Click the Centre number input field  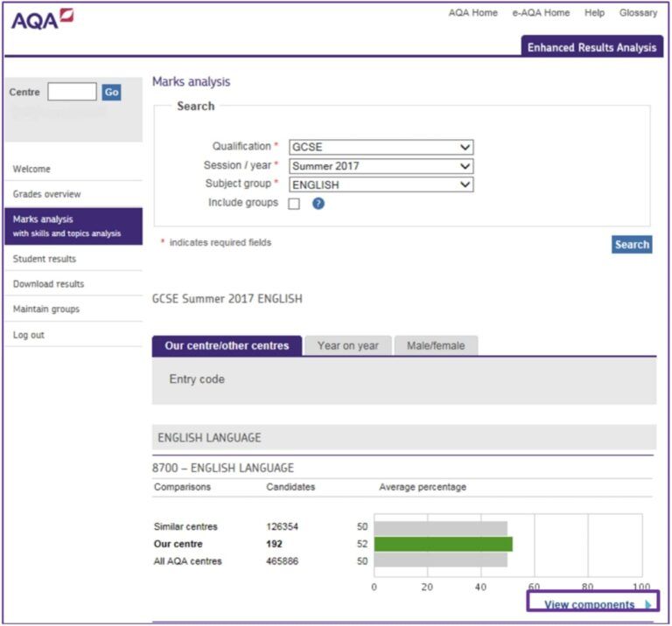(72, 92)
